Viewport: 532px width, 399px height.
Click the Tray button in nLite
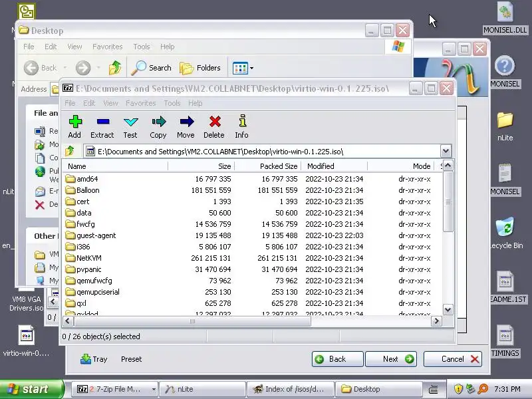tap(94, 359)
